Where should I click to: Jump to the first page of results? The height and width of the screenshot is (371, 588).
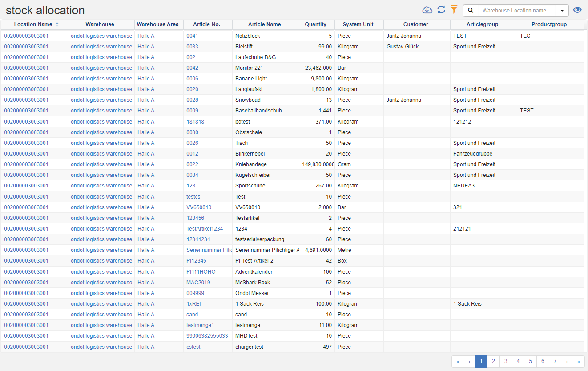(x=458, y=362)
